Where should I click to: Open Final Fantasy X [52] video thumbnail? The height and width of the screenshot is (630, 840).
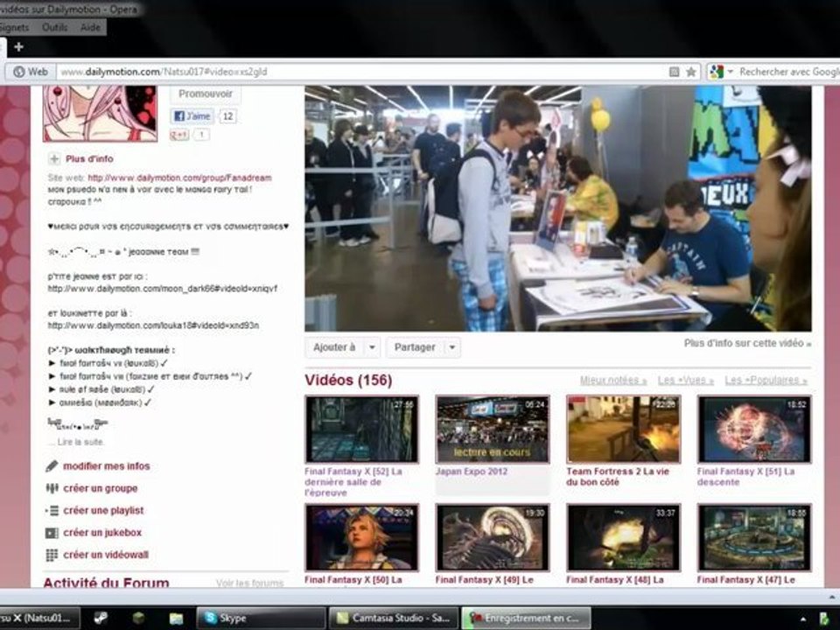coord(361,429)
